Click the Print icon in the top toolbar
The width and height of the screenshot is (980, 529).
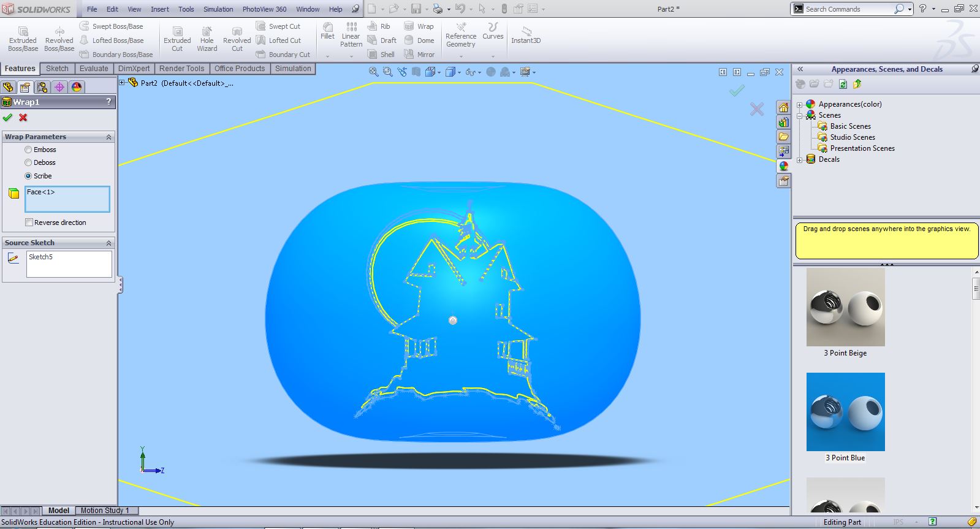click(437, 9)
